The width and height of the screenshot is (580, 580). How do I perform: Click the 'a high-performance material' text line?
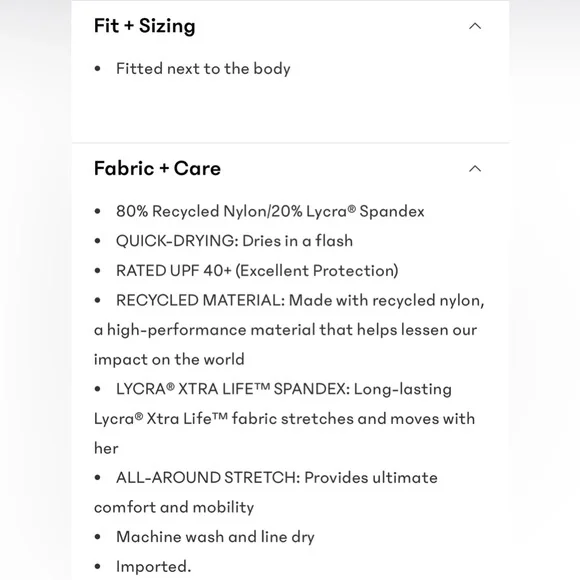tap(285, 330)
